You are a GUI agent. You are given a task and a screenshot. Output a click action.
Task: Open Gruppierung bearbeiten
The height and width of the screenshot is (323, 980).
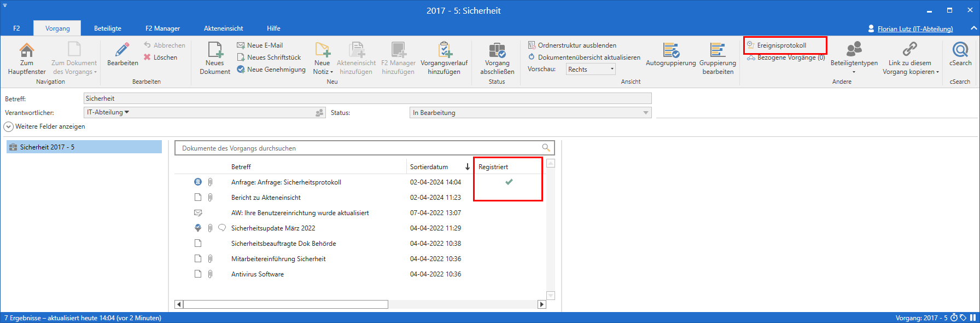point(717,51)
